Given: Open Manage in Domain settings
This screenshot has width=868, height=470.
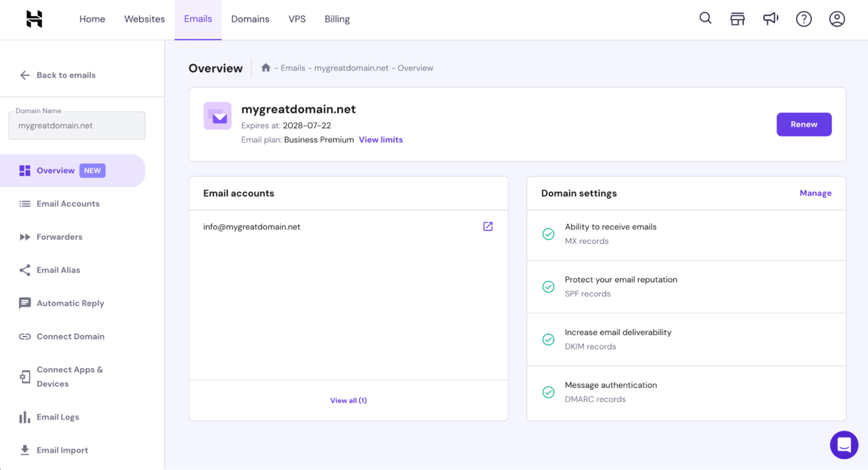Looking at the screenshot, I should point(815,192).
